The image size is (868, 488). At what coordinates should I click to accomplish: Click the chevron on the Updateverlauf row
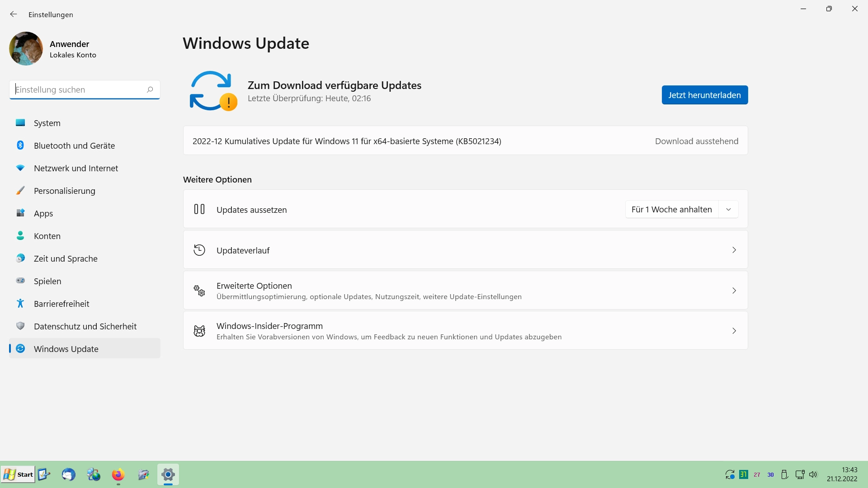click(x=734, y=250)
